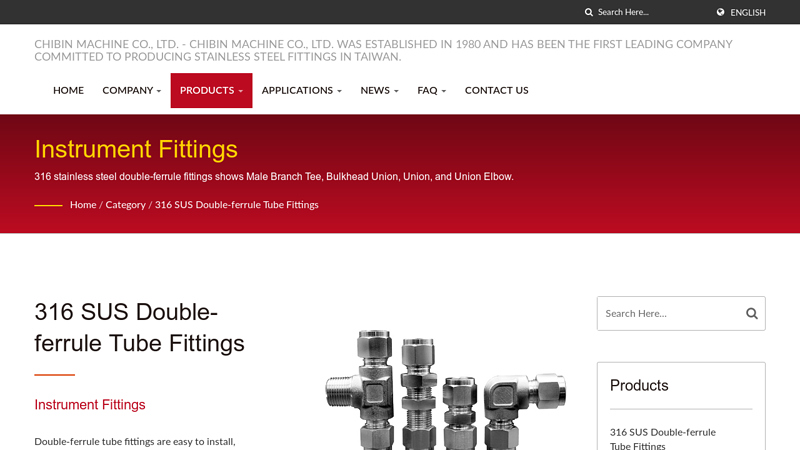This screenshot has width=800, height=450.
Task: Expand the FAQ menu
Action: (431, 90)
